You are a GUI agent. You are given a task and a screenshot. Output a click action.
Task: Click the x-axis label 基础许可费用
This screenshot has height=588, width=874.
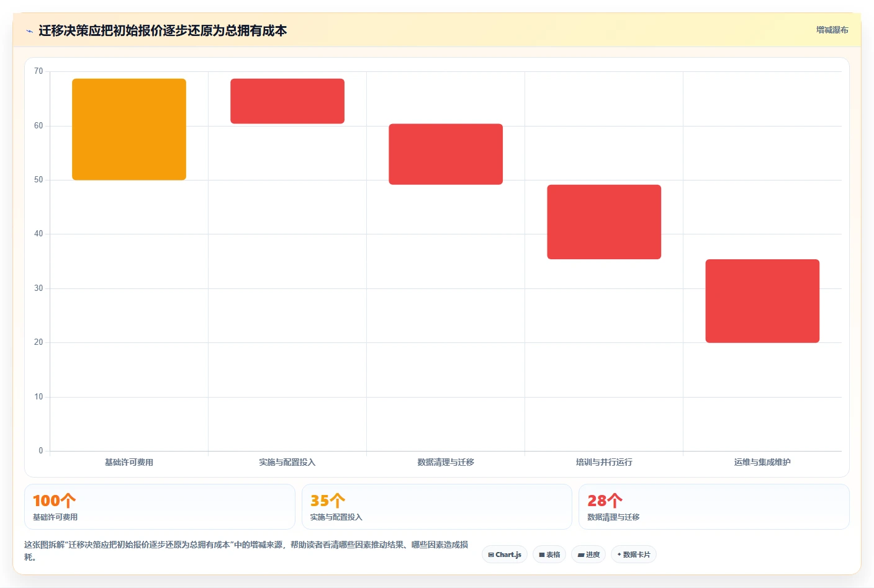coord(129,462)
